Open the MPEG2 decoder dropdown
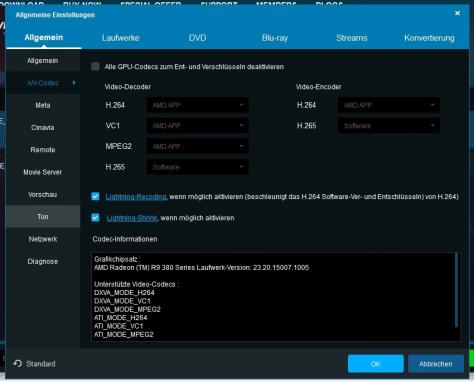Viewport: 474px width, 382px height. pyautogui.click(x=197, y=146)
